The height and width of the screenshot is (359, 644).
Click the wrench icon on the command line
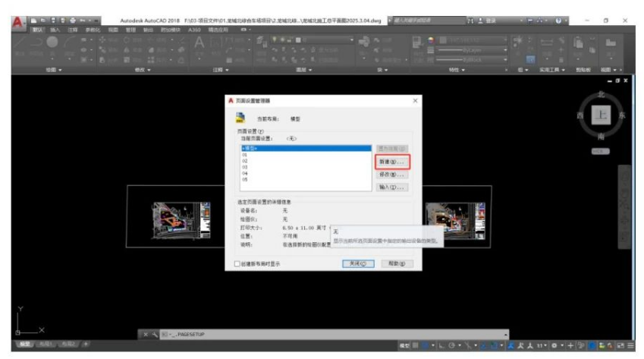pos(155,335)
